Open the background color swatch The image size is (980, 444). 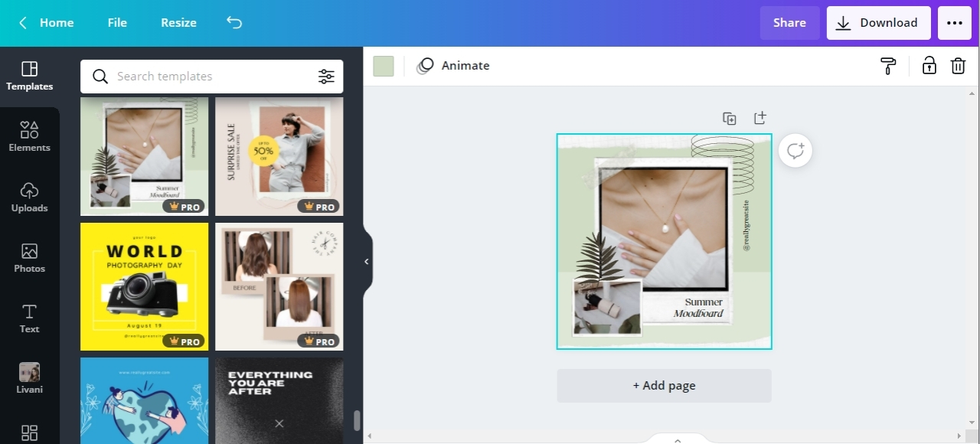pos(384,66)
